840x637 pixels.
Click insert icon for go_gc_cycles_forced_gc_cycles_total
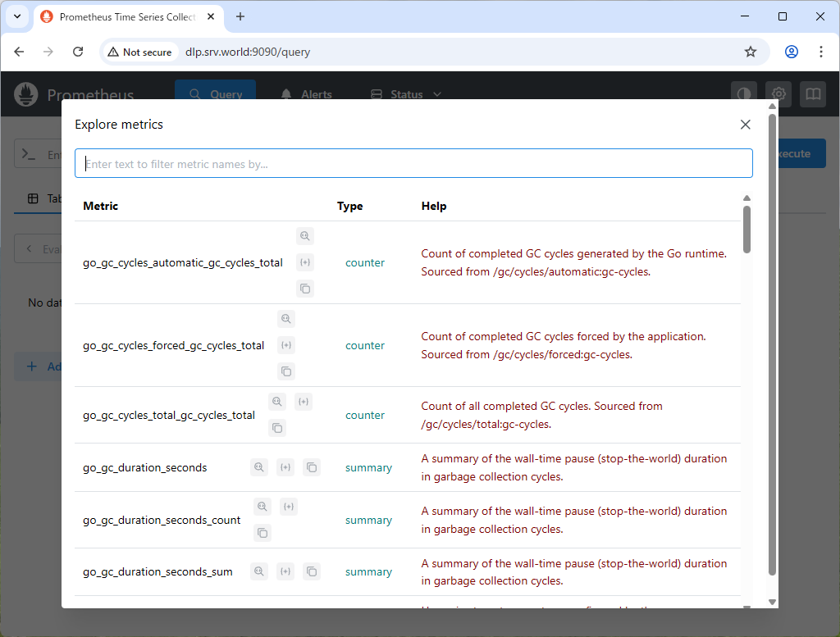(286, 345)
